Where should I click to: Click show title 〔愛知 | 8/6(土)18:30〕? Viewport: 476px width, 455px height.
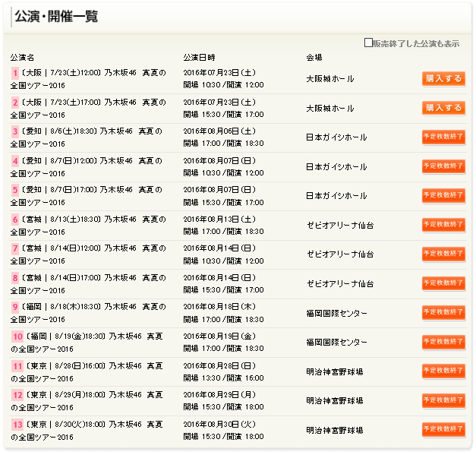(x=59, y=131)
